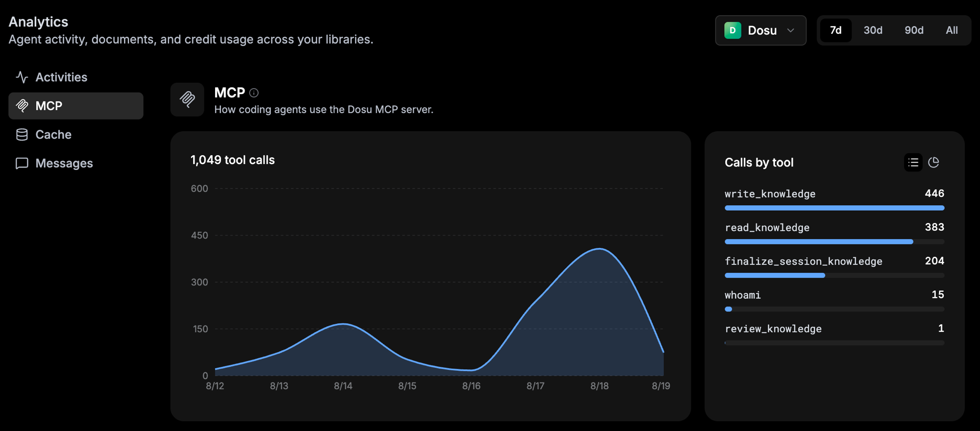
Task: Click the read_knowledge row label
Action: coord(767,228)
